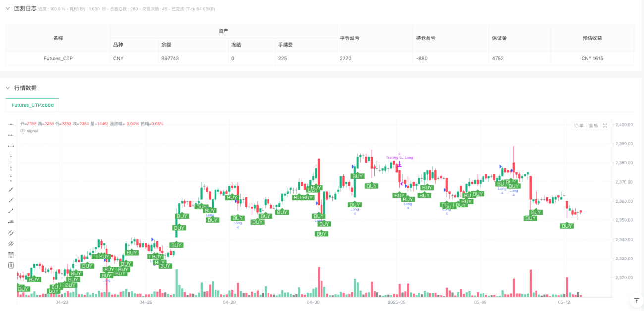
Task: Hide the signal overlay via its eye icon
Action: [x=22, y=131]
